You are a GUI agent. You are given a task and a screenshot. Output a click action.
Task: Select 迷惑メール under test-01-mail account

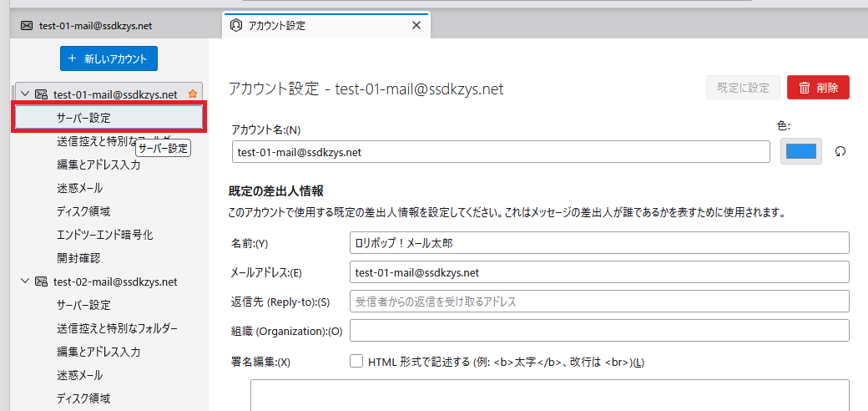[x=80, y=188]
